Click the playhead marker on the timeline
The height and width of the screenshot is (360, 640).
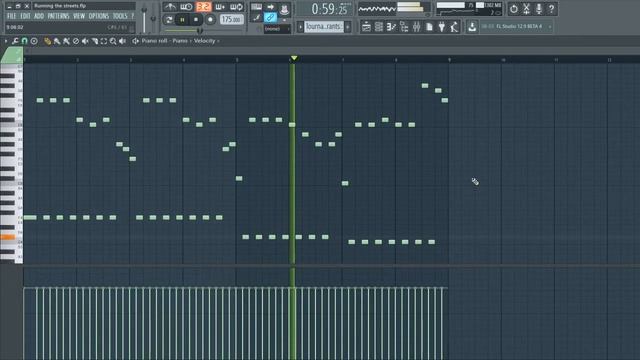(x=294, y=58)
